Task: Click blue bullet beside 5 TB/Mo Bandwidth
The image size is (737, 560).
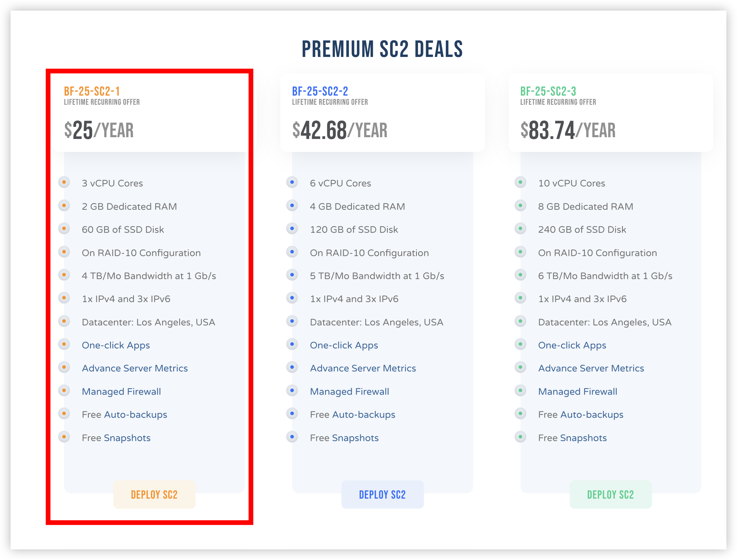Action: coord(292,275)
